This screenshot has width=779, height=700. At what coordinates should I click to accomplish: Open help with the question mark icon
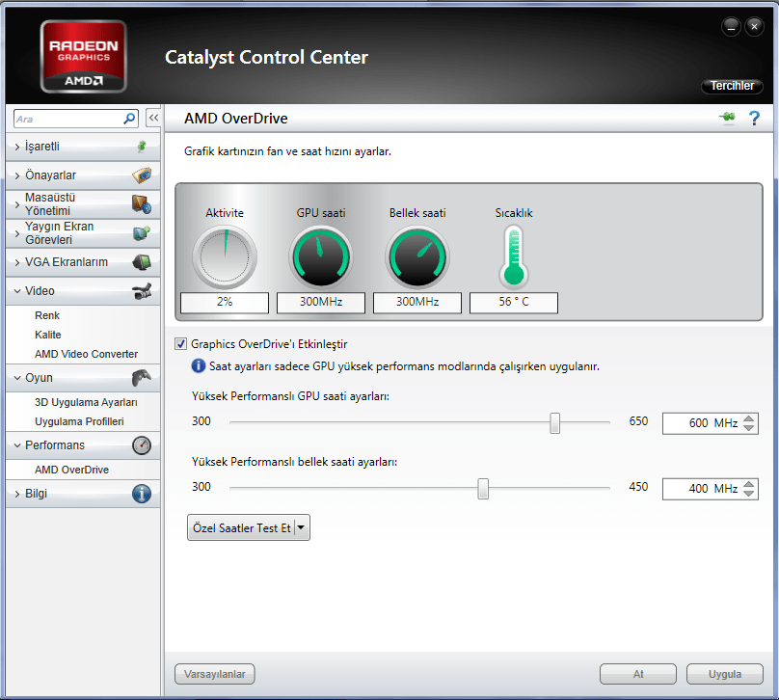click(754, 118)
